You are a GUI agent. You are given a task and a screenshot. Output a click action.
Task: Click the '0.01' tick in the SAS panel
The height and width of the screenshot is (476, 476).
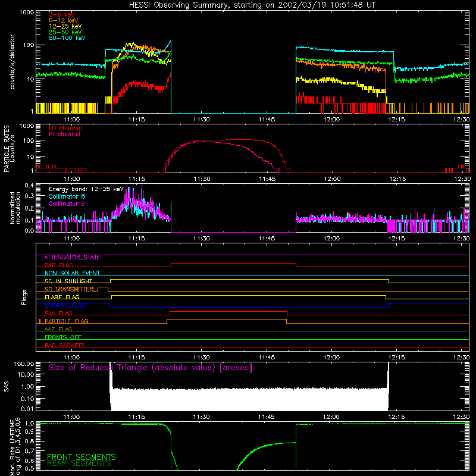tap(27, 409)
